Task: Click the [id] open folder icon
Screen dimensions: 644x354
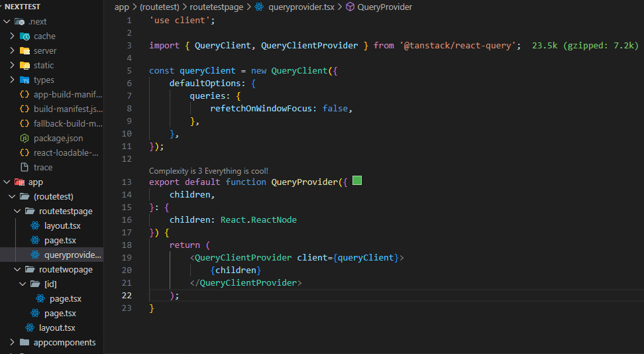Action: click(35, 284)
